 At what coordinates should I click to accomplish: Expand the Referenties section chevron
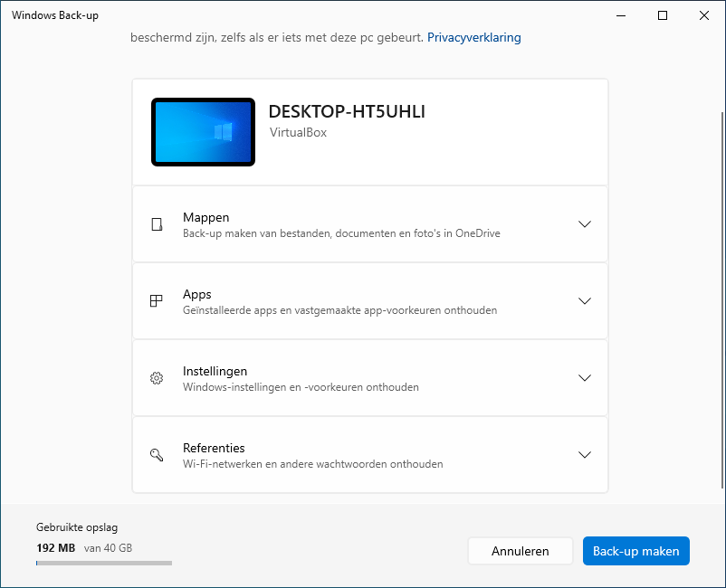584,455
